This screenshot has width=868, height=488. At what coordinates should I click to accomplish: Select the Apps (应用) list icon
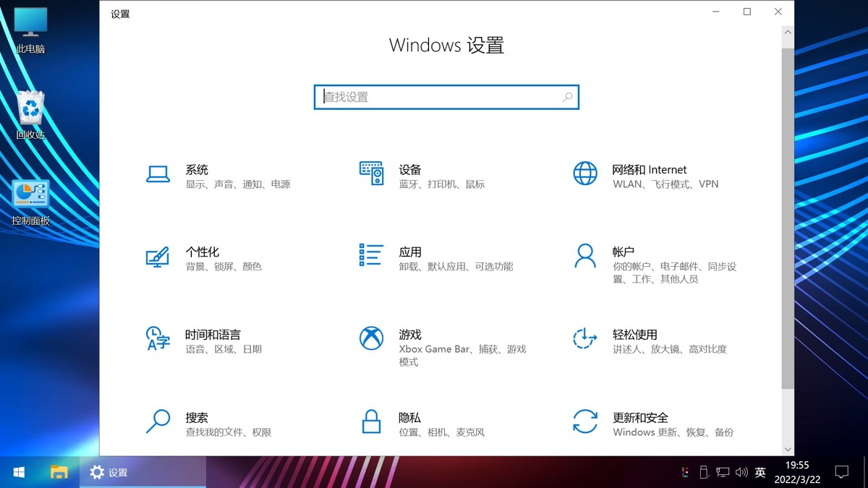371,255
